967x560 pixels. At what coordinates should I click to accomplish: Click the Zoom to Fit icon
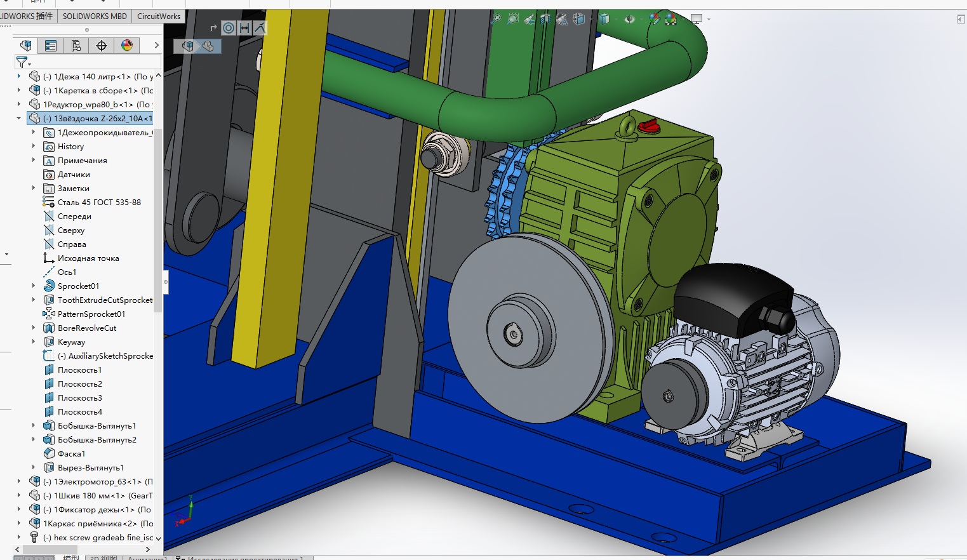click(496, 18)
